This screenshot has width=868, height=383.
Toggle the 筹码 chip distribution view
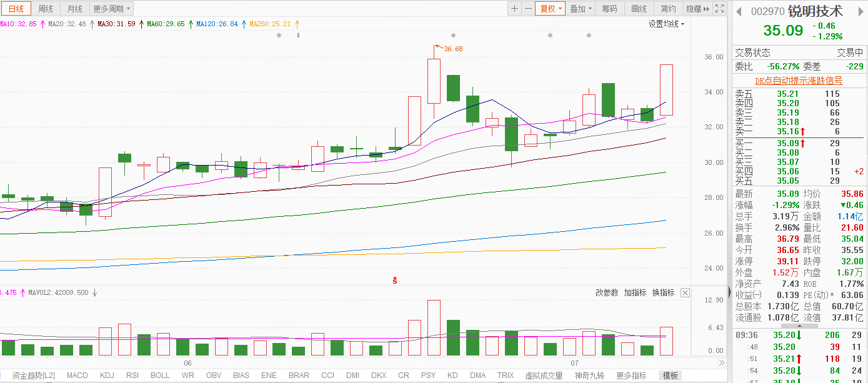pos(609,9)
